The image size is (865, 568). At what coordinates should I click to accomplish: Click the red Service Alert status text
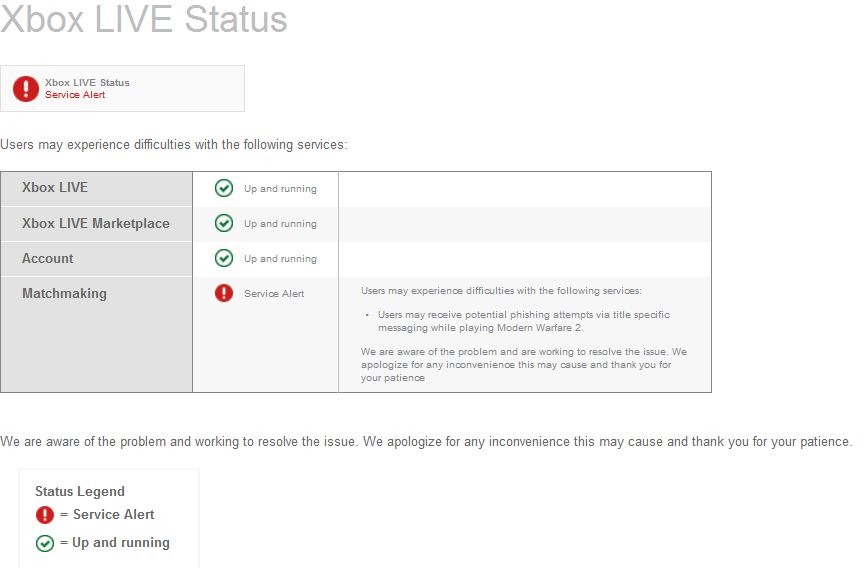75,95
